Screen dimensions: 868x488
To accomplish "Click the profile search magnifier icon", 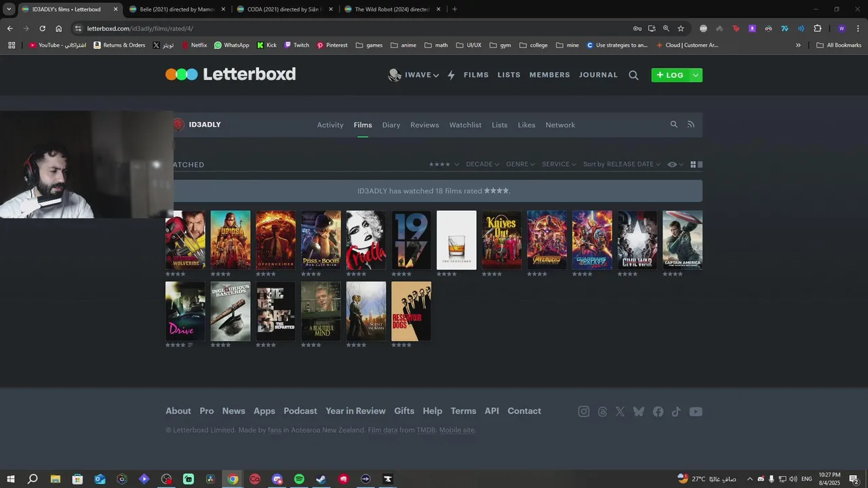I will (673, 124).
